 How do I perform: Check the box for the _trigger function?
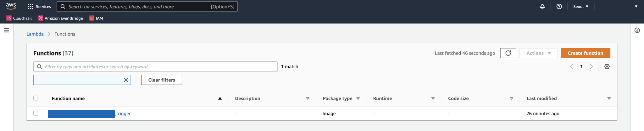coord(36,113)
